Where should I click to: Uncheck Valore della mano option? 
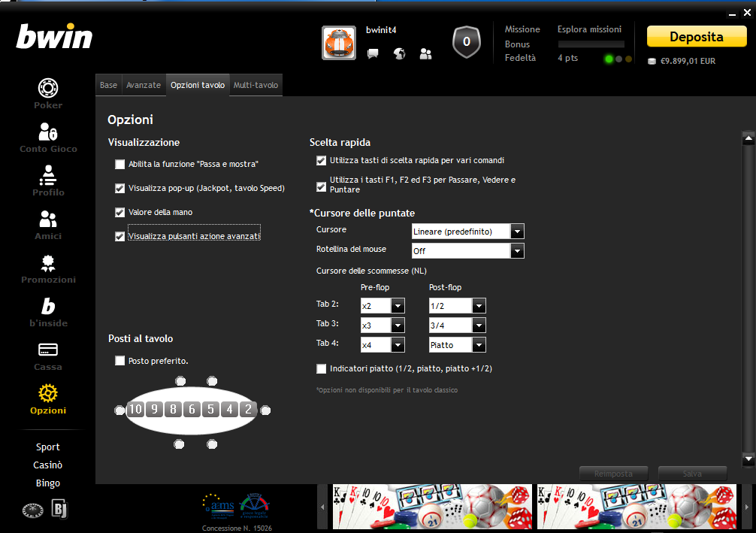(x=119, y=212)
